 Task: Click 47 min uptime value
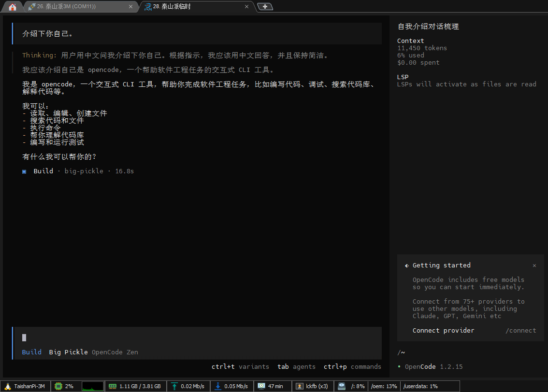tap(275, 386)
